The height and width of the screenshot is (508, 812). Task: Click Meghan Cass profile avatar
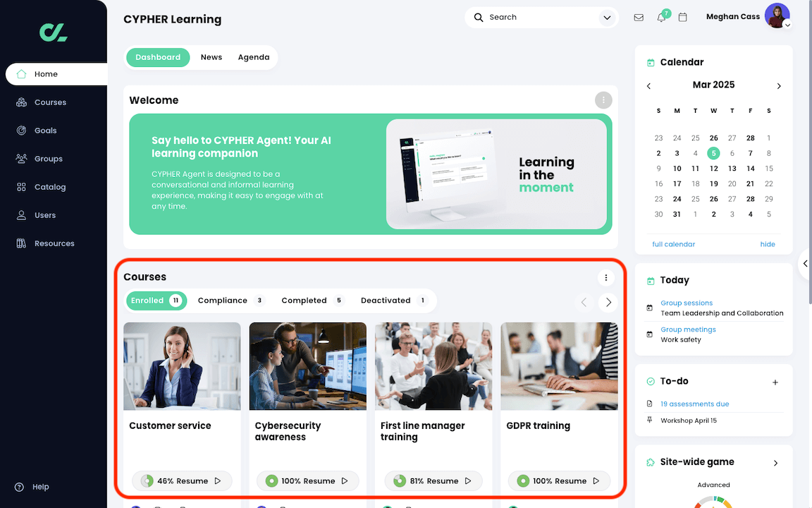pyautogui.click(x=776, y=16)
